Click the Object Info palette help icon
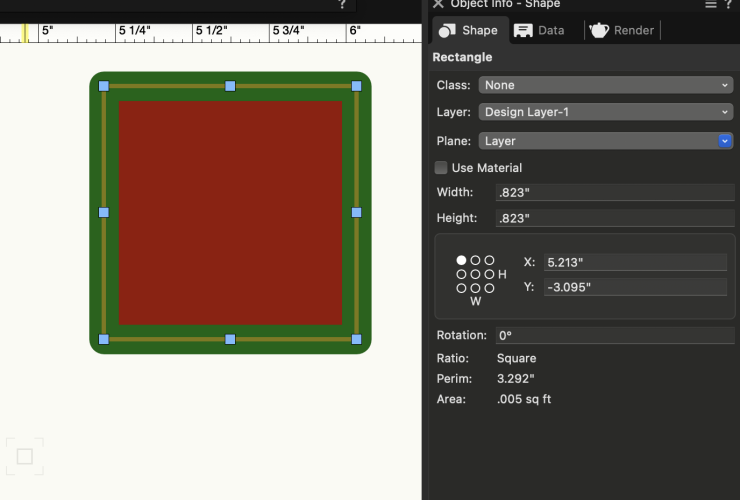The height and width of the screenshot is (500, 740). (x=728, y=4)
